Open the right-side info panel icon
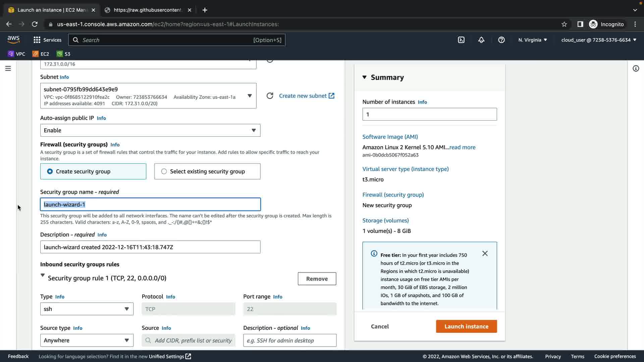644x362 pixels. pos(636,68)
